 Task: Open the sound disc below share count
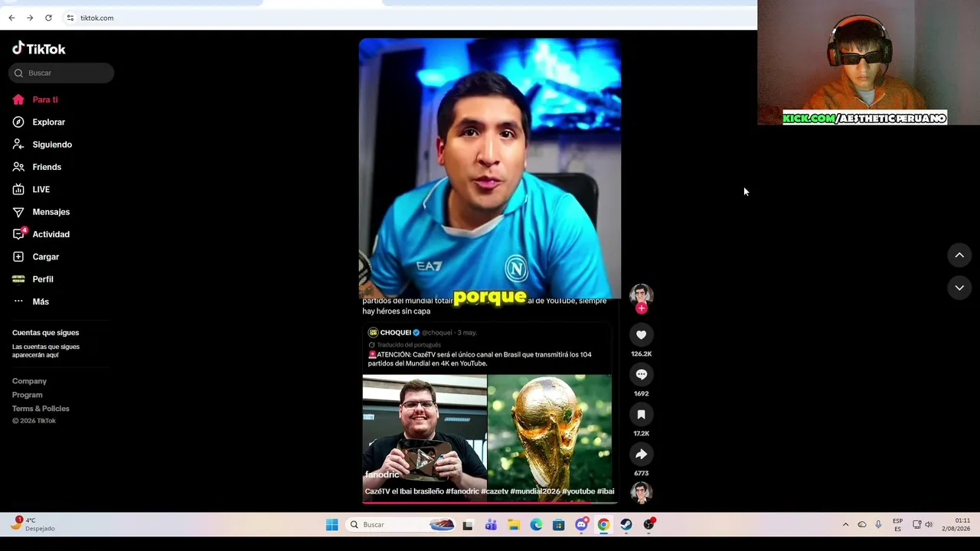(x=642, y=492)
